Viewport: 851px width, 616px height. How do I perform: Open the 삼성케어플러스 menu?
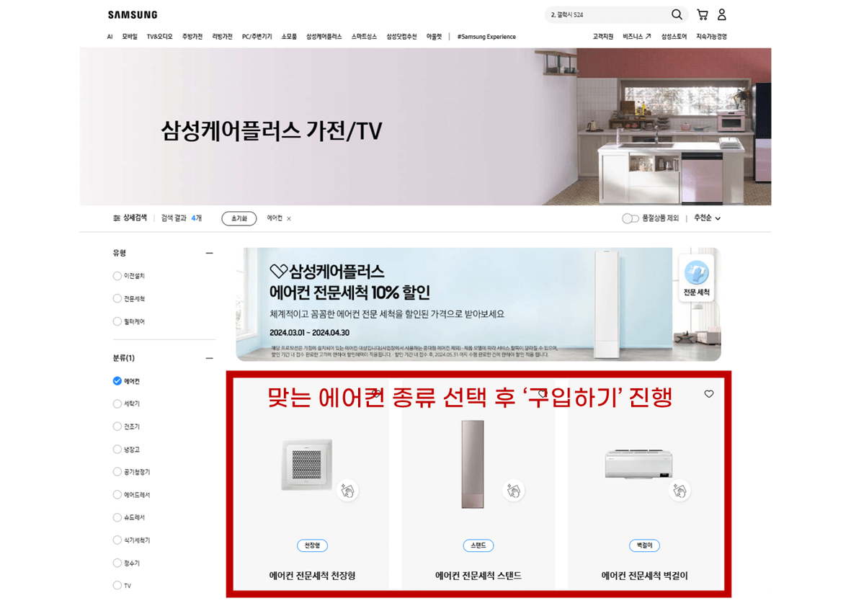(324, 37)
